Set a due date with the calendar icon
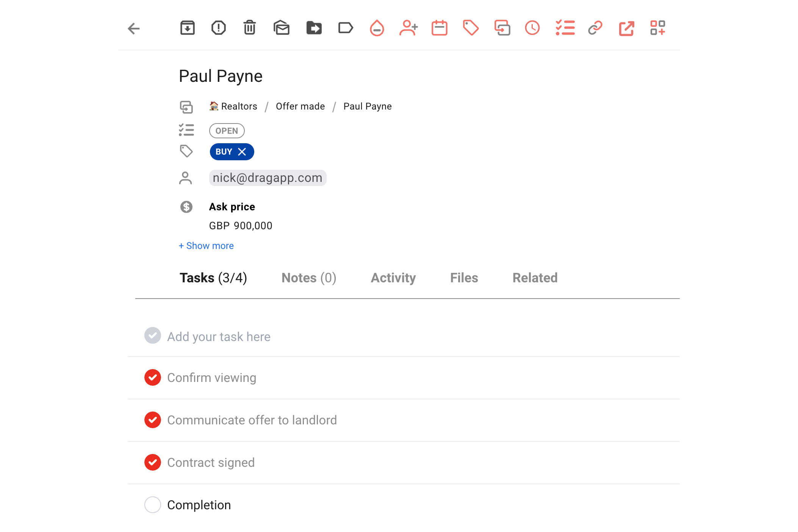 click(x=440, y=28)
